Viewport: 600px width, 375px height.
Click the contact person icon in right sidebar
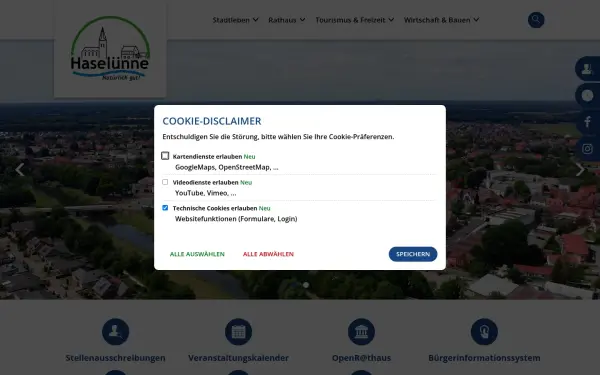click(x=587, y=69)
